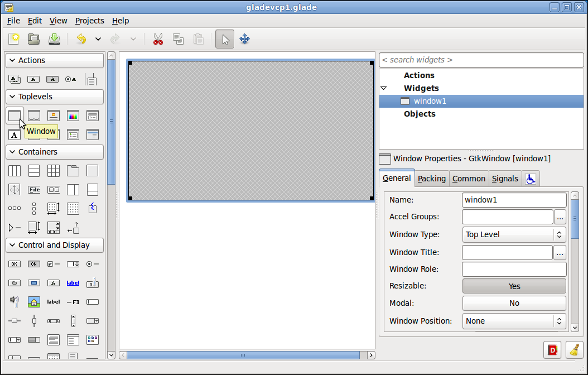
Task: Open the Window Position combo box
Action: pyautogui.click(x=514, y=321)
